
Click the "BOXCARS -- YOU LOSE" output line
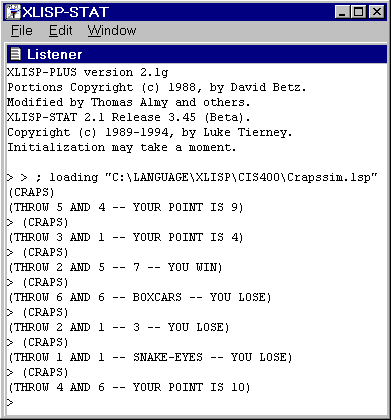pyautogui.click(x=140, y=297)
